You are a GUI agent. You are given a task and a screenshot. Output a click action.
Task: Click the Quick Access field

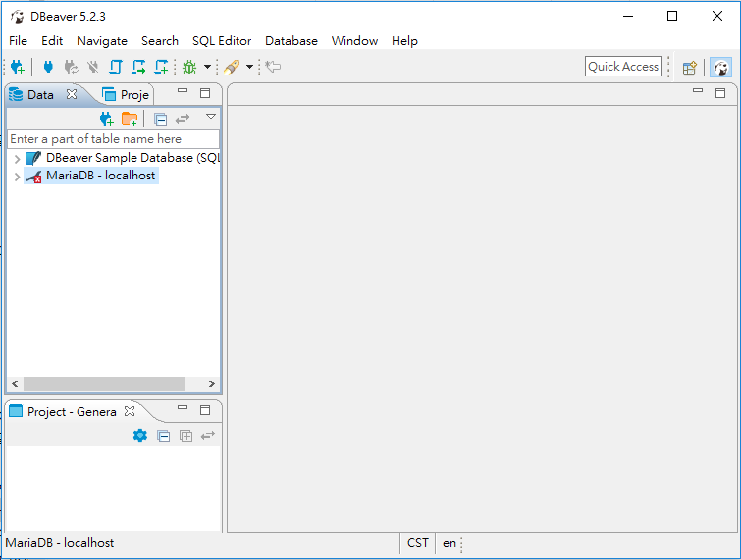pos(623,67)
